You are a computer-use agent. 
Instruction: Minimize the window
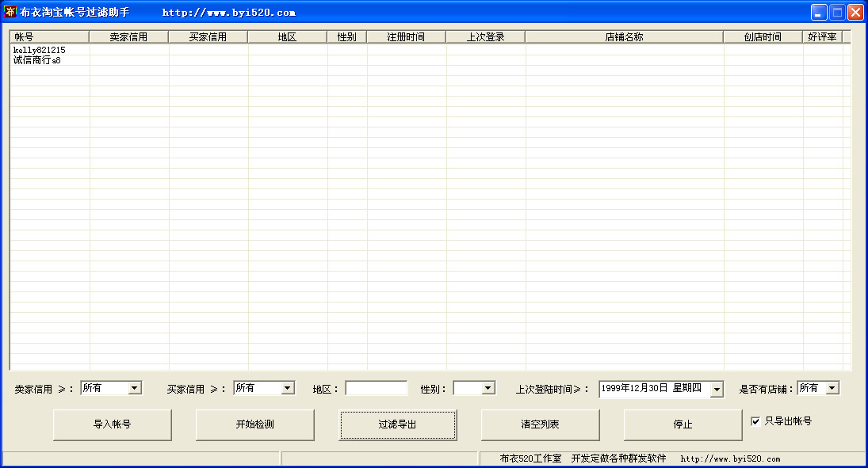pos(819,12)
